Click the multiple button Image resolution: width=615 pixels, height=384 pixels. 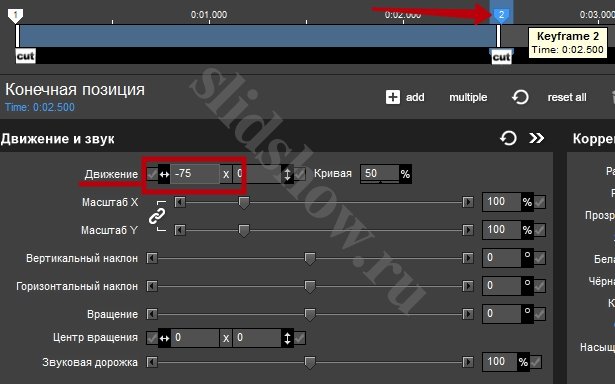(x=468, y=97)
